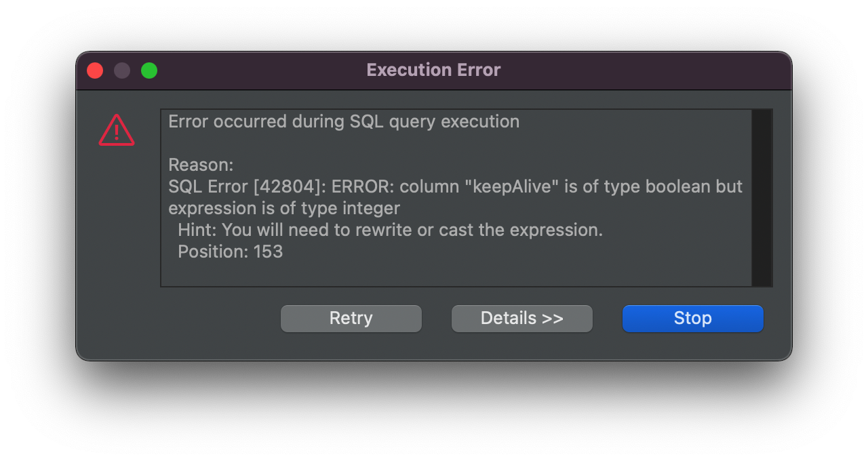
Task: Click the 'Reason:' text line
Action: [200, 165]
